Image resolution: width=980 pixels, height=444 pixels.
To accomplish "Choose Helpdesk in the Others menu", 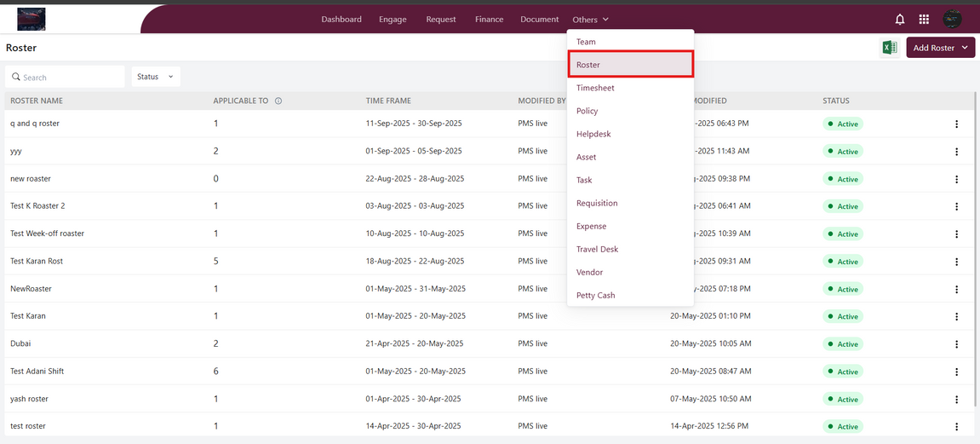I will 593,134.
